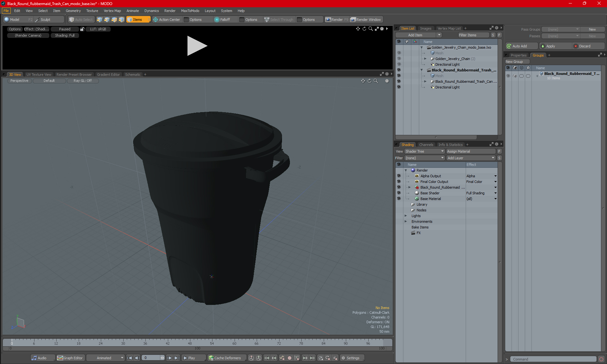Click the Item List panel gear icon
Image resolution: width=607 pixels, height=364 pixels.
point(497,28)
